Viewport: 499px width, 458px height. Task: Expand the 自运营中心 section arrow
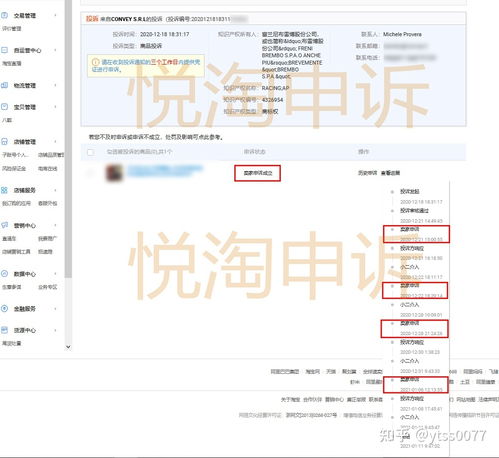(x=55, y=50)
